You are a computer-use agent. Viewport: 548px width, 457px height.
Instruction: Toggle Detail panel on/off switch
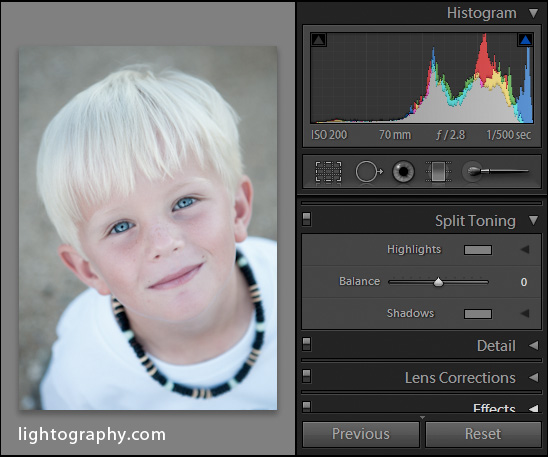[307, 344]
